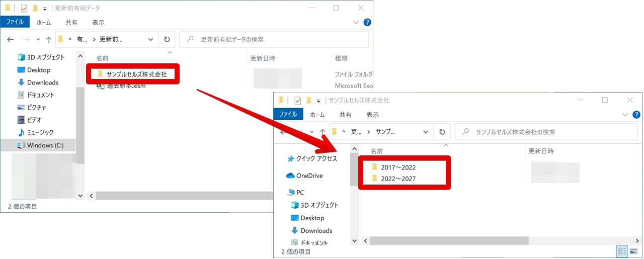Image resolution: width=644 pixels, height=259 pixels.
Task: Click breadcrumb 更新前... in left window address bar
Action: tap(111, 39)
